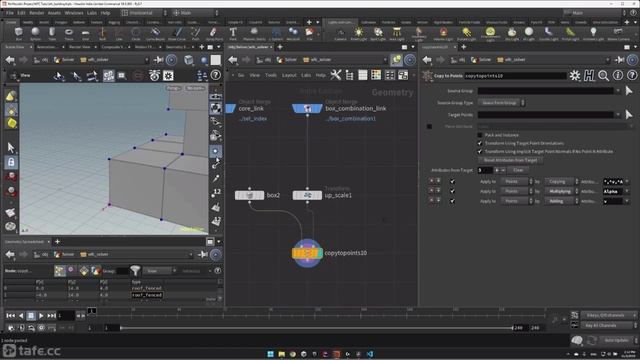
Task: Click the Attributes from Target count field
Action: click(484, 170)
